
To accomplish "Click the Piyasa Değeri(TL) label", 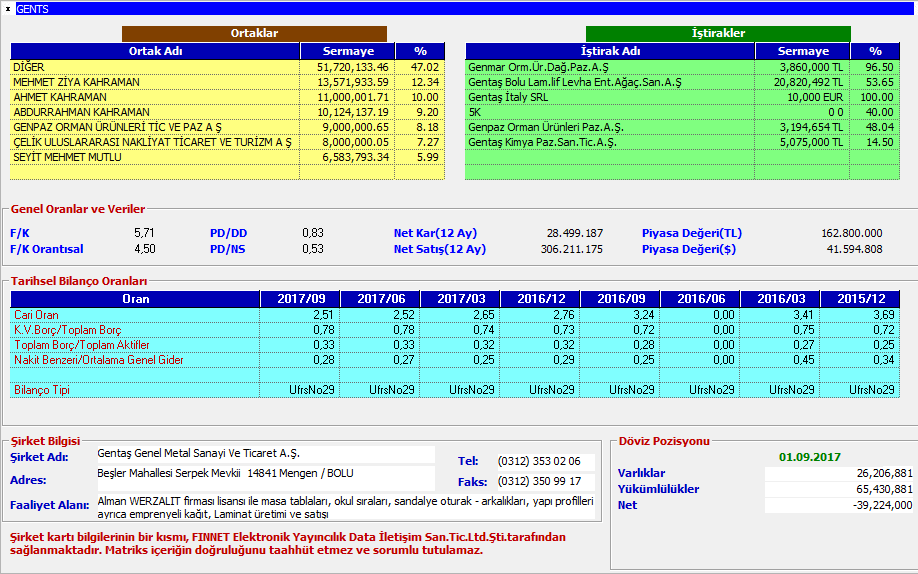I will tap(692, 233).
